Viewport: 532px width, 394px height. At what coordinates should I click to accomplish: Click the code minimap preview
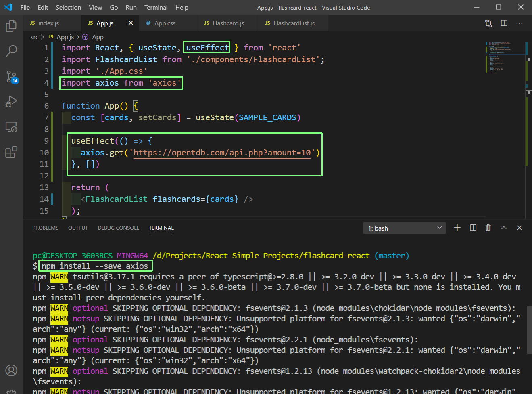[x=506, y=57]
